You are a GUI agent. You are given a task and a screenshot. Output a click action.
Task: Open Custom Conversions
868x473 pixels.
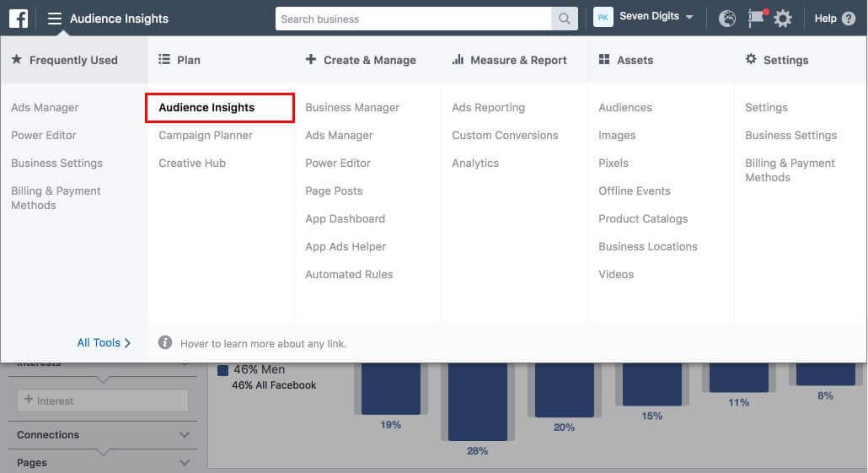(x=505, y=135)
